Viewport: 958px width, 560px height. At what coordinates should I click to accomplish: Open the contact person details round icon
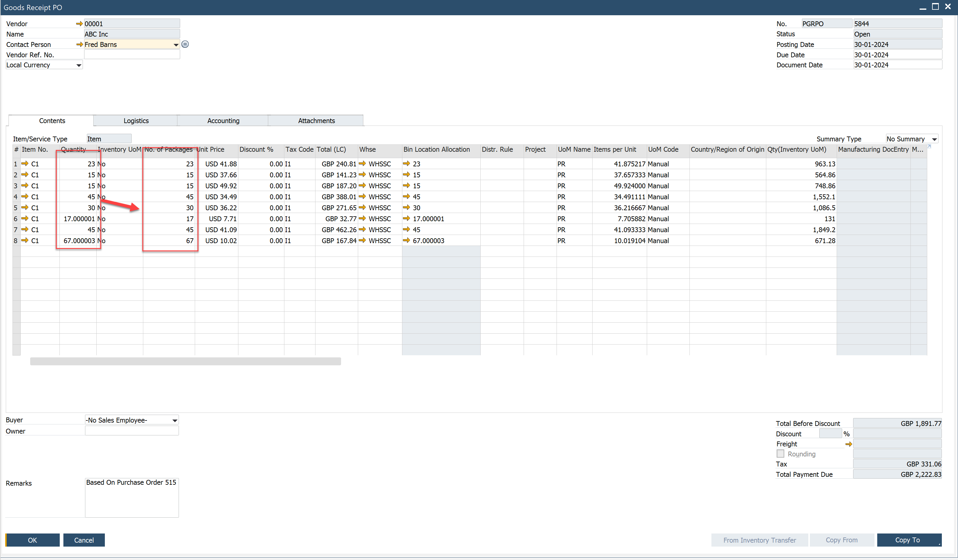pyautogui.click(x=185, y=44)
